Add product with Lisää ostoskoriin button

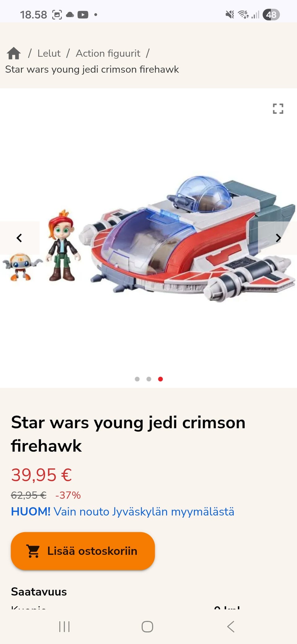pos(83,551)
